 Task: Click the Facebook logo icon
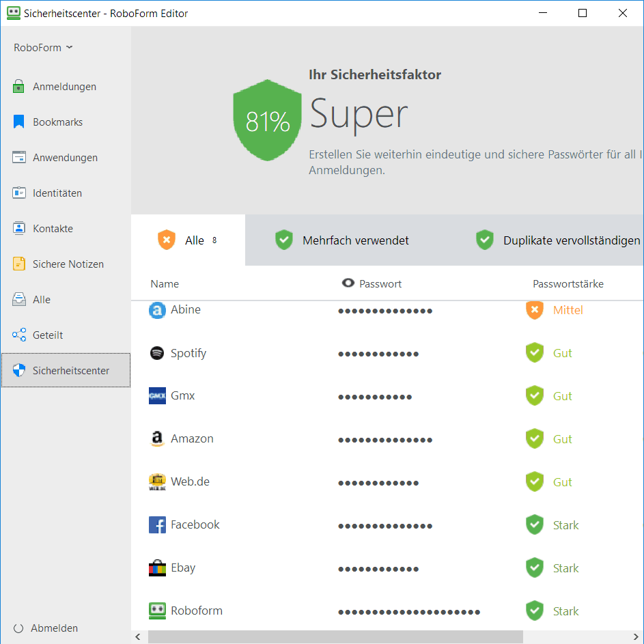tap(157, 524)
